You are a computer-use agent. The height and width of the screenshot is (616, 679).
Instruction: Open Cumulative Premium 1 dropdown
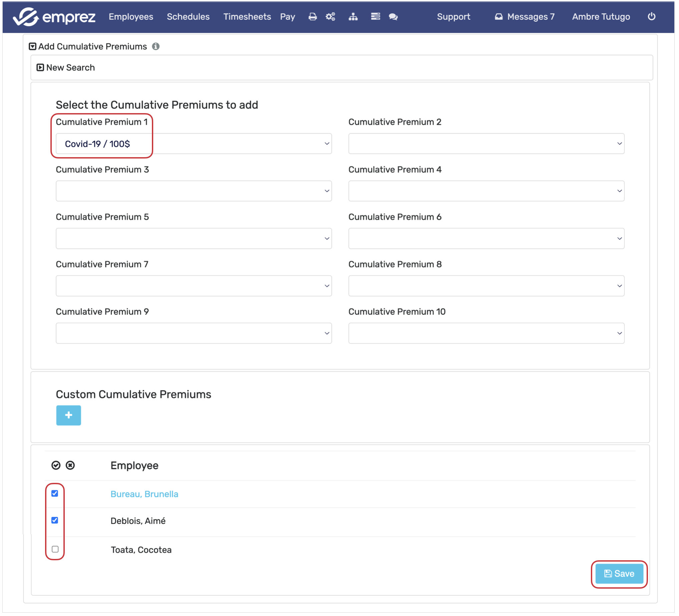click(194, 144)
